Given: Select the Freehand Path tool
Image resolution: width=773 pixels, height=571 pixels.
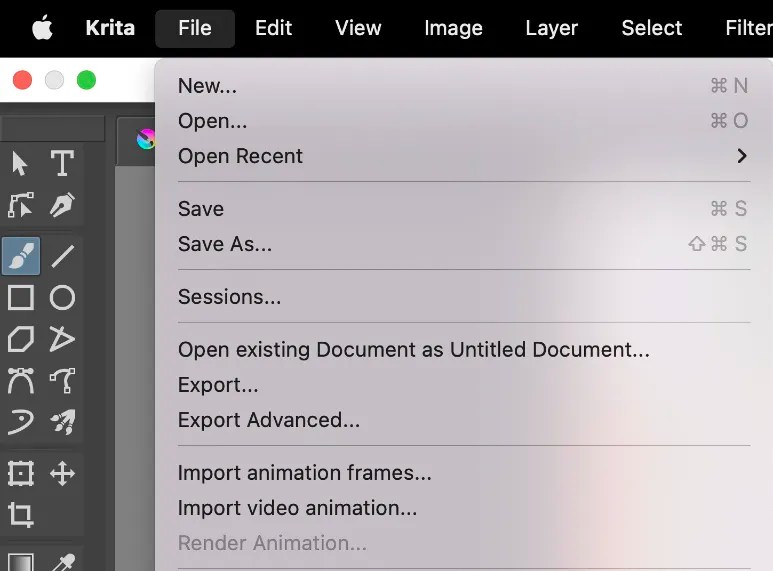Looking at the screenshot, I should tap(62, 380).
